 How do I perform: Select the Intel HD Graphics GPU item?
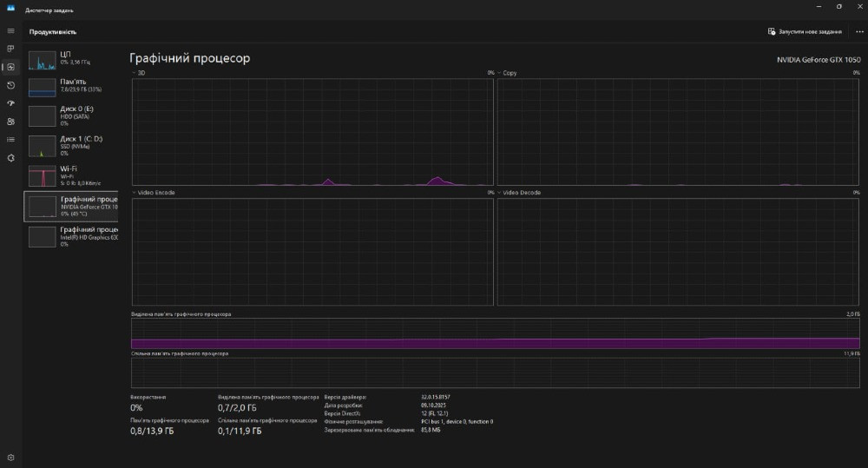(x=73, y=236)
